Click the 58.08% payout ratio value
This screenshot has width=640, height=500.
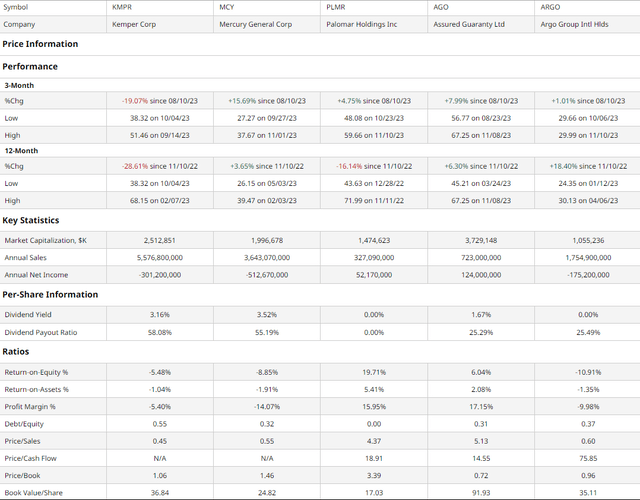click(160, 333)
